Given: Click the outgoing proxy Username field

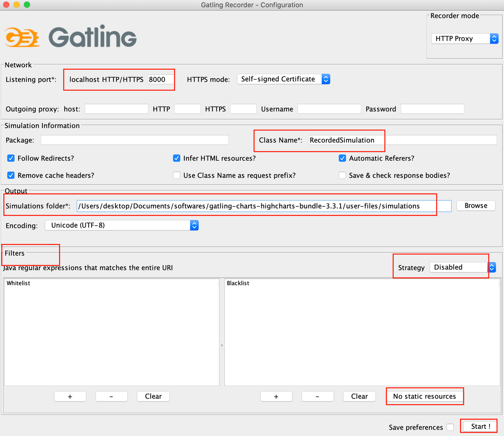Looking at the screenshot, I should click(329, 109).
